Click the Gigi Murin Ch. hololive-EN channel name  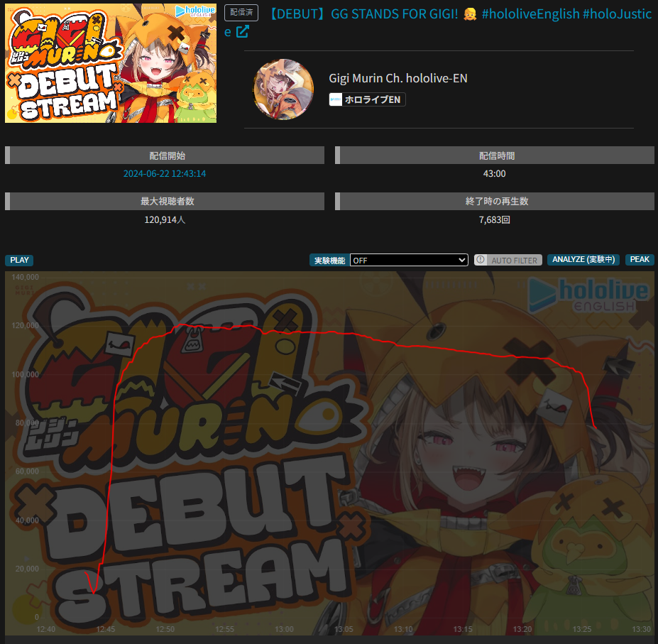[x=397, y=79]
